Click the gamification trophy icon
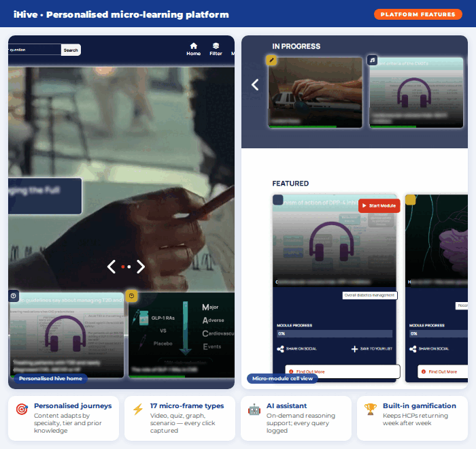The image size is (476, 449). coord(371,410)
